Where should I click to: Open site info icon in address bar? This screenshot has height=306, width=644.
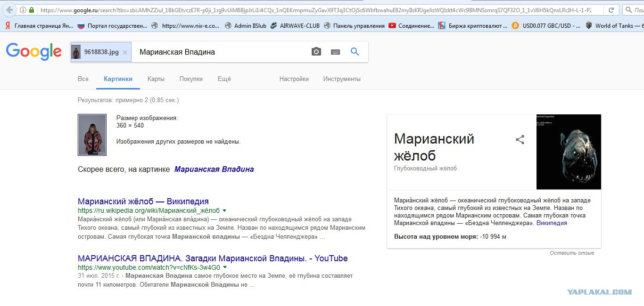pos(23,10)
